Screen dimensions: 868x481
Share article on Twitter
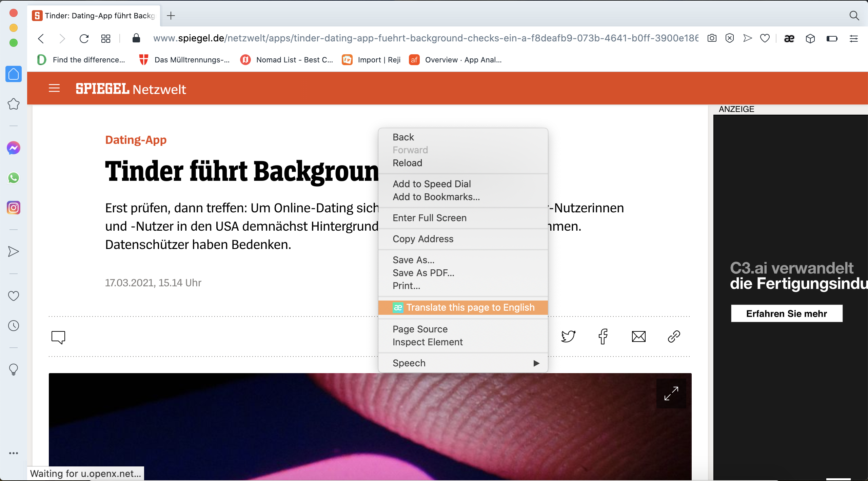click(568, 336)
